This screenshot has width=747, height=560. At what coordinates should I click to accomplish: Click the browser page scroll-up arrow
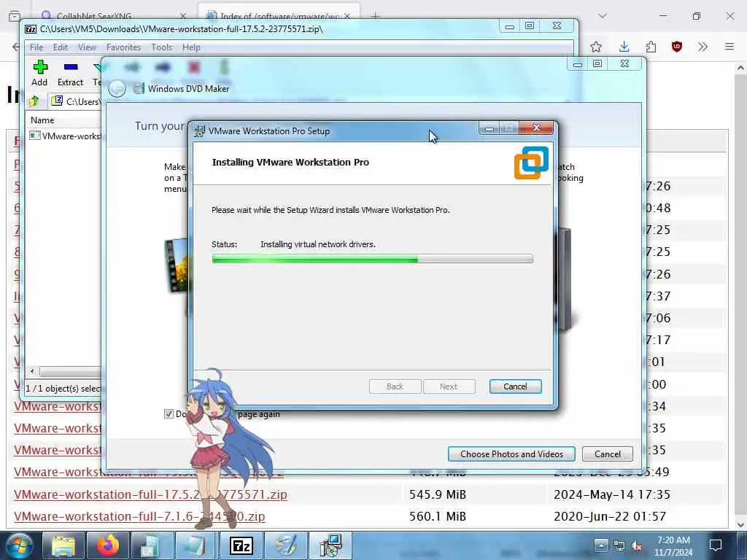click(x=740, y=68)
